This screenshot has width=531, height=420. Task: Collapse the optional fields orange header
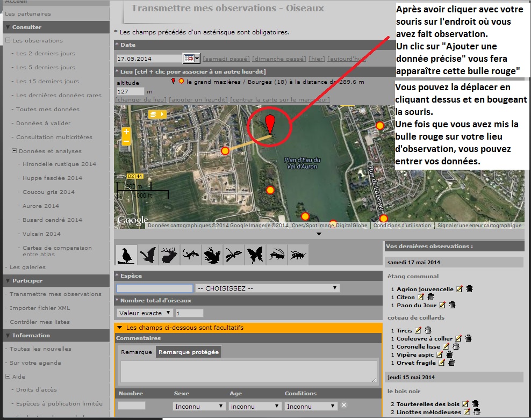click(248, 328)
